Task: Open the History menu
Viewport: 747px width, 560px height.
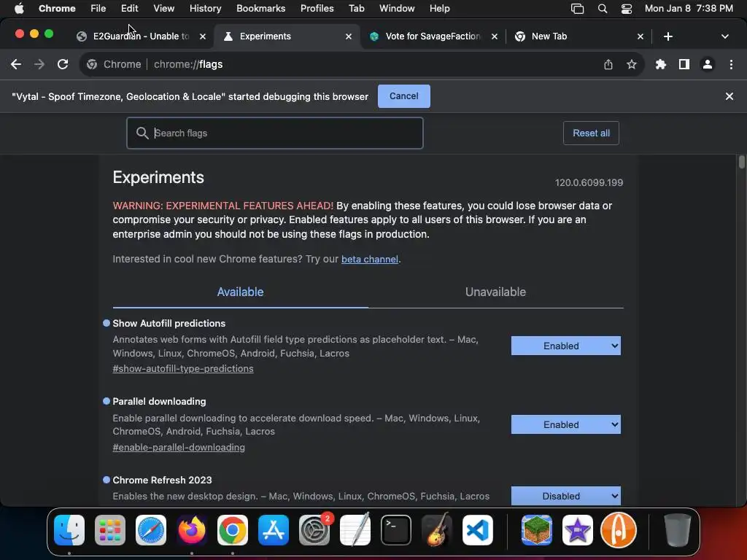Action: tap(205, 9)
